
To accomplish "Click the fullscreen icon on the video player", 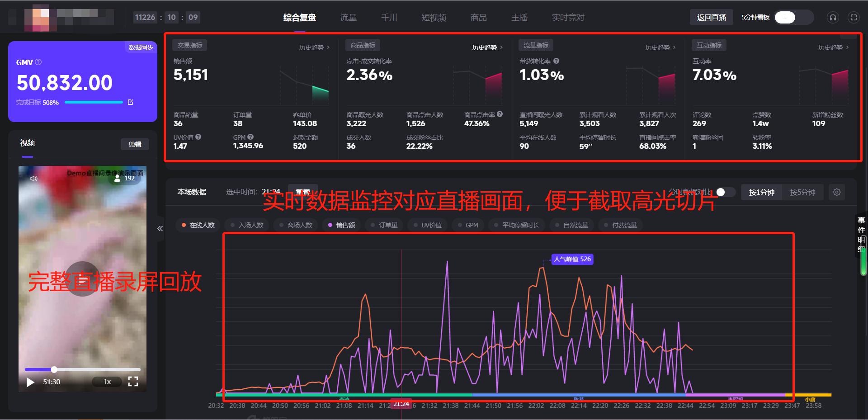I will (x=133, y=382).
